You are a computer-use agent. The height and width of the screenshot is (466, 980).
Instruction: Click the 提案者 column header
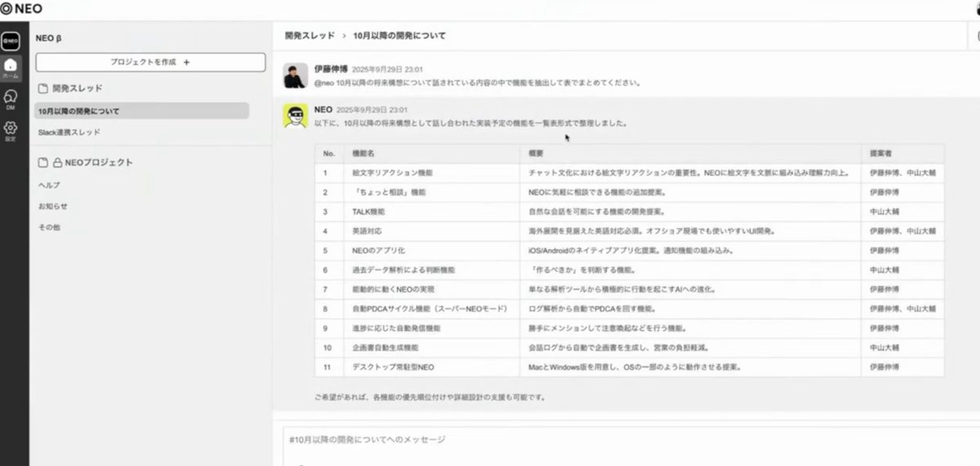click(x=902, y=153)
